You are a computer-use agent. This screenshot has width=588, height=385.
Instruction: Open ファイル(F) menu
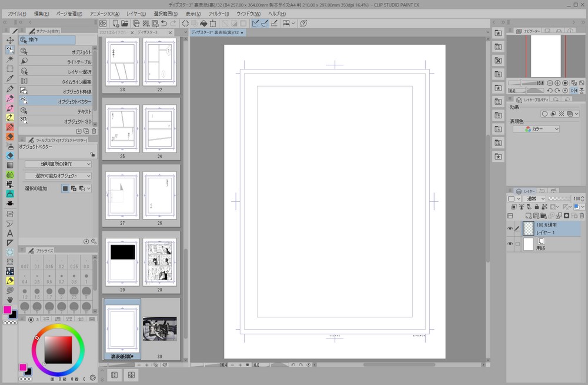tap(16, 14)
